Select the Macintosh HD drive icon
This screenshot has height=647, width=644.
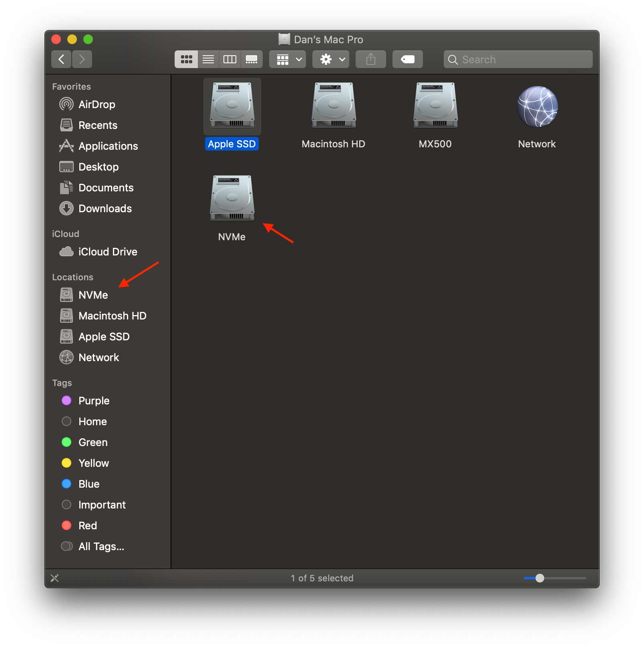tap(334, 106)
